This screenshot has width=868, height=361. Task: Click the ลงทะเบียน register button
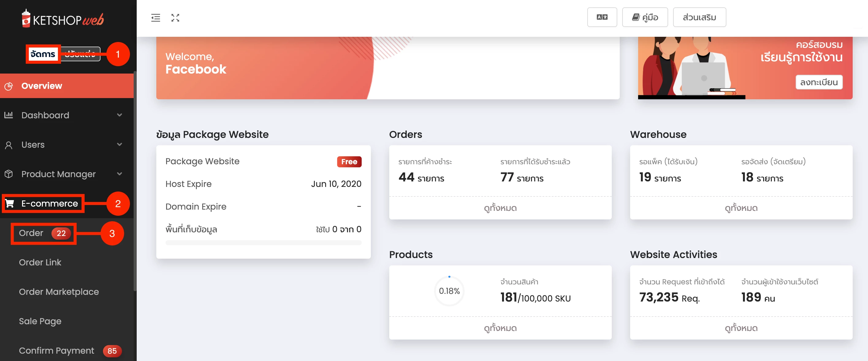(x=819, y=82)
